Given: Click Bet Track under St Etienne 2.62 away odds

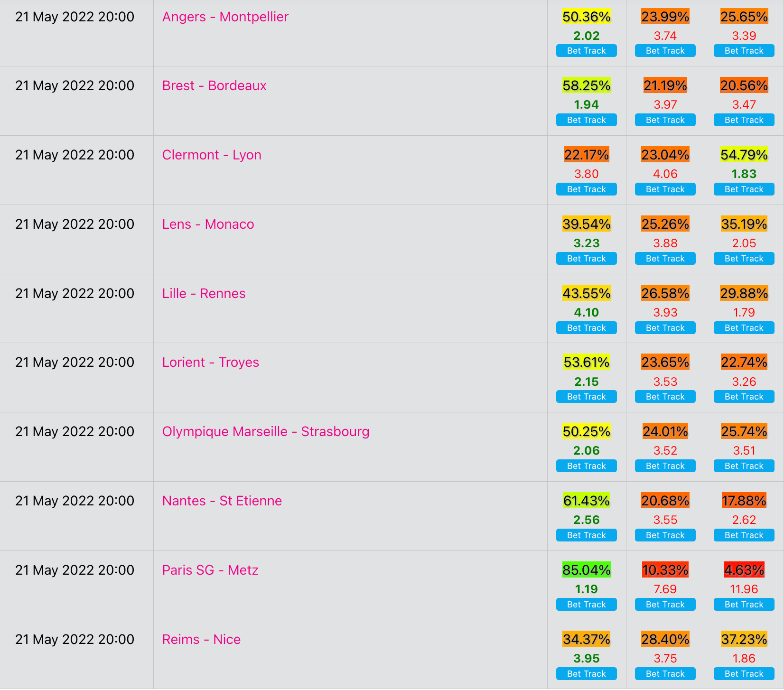Looking at the screenshot, I should click(x=744, y=535).
